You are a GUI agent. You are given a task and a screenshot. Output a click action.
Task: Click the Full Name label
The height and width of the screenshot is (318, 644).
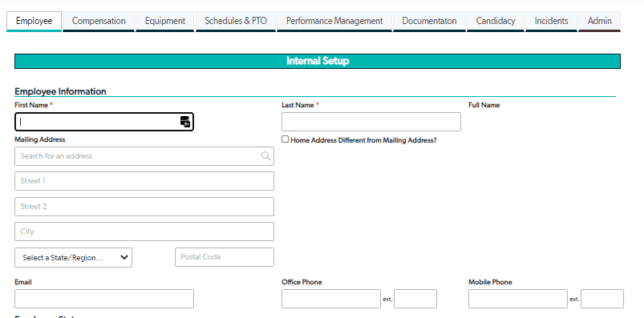click(x=484, y=105)
